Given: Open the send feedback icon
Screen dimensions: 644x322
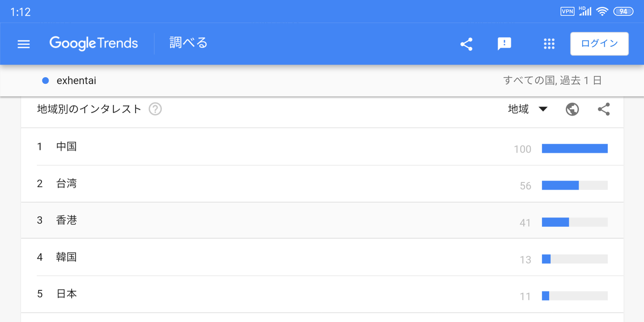Looking at the screenshot, I should coord(504,44).
